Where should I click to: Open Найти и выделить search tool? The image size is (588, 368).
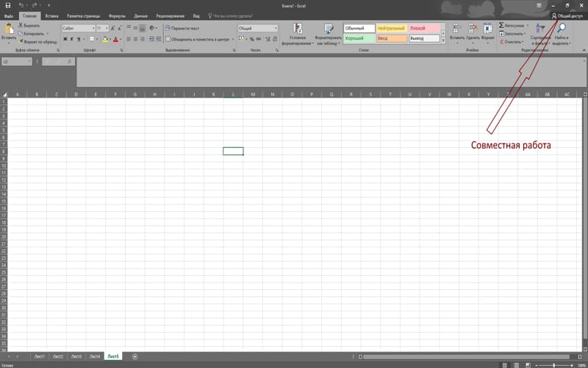562,34
